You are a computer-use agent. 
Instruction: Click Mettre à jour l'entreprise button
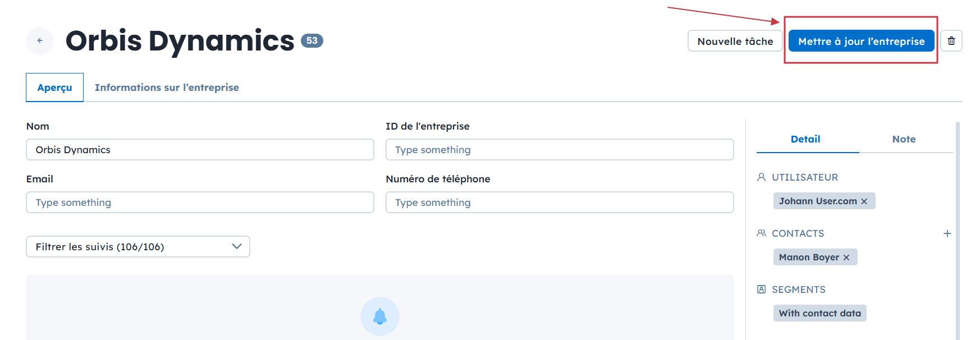click(861, 41)
